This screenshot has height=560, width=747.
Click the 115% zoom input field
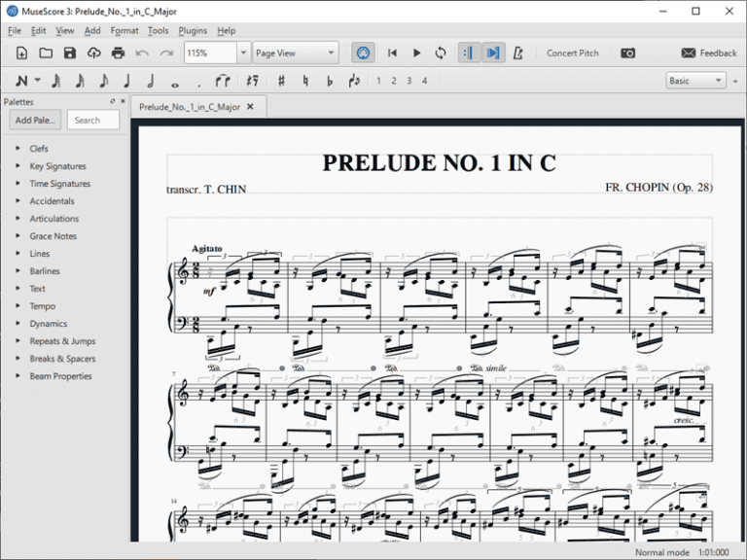[x=210, y=52]
